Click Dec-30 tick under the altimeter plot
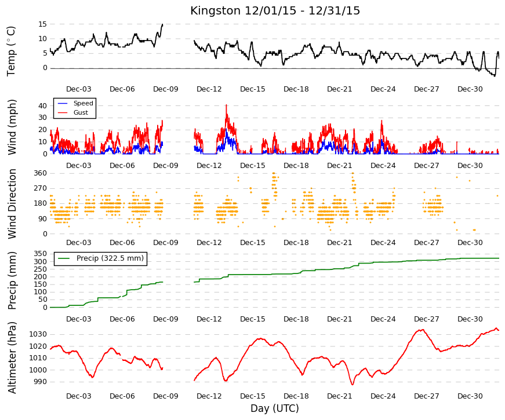505x420 pixels. (470, 396)
